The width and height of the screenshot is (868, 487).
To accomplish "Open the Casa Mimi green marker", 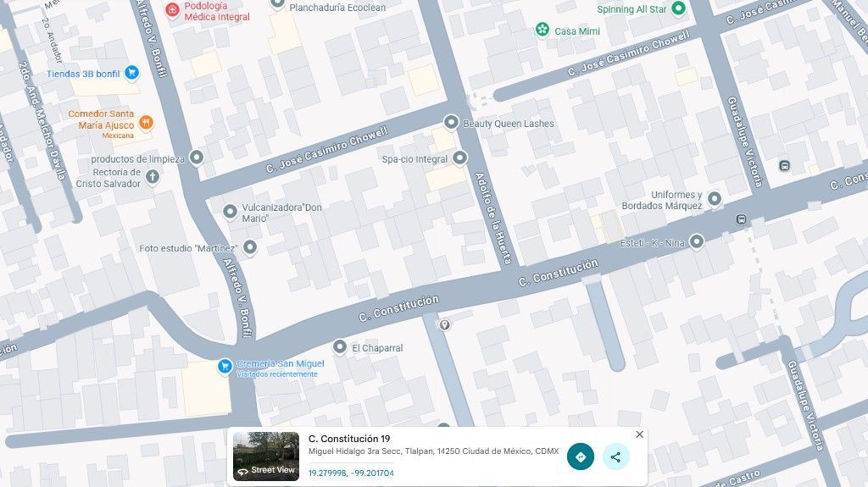I will 542,30.
